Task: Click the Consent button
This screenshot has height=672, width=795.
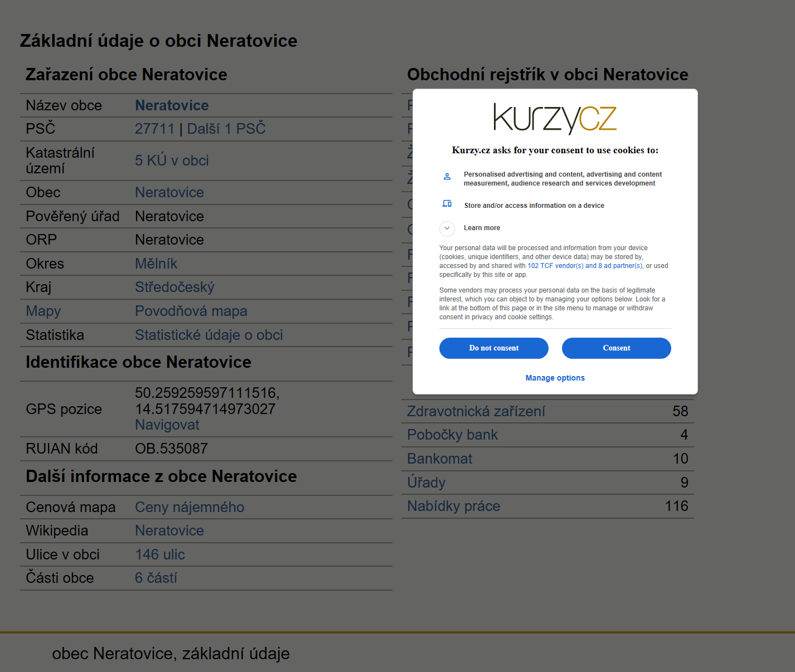Action: click(616, 348)
